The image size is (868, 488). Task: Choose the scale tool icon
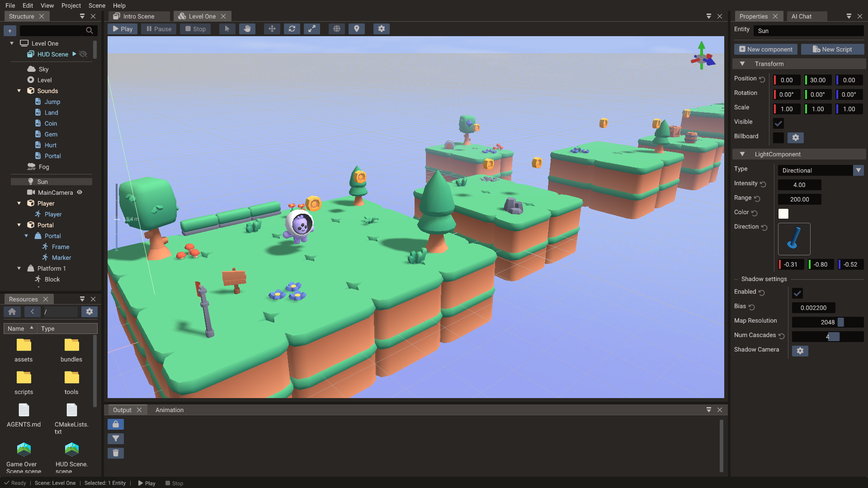pyautogui.click(x=312, y=29)
